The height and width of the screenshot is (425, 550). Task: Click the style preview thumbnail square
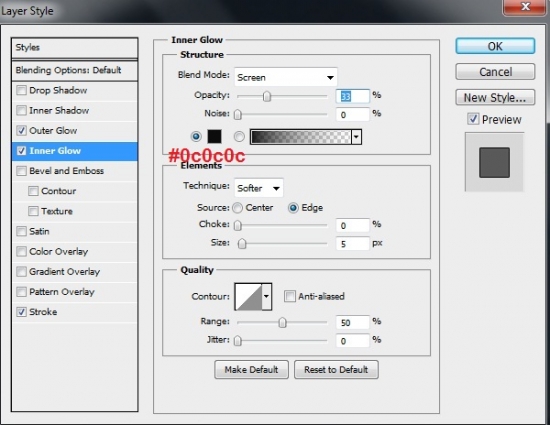coord(494,162)
